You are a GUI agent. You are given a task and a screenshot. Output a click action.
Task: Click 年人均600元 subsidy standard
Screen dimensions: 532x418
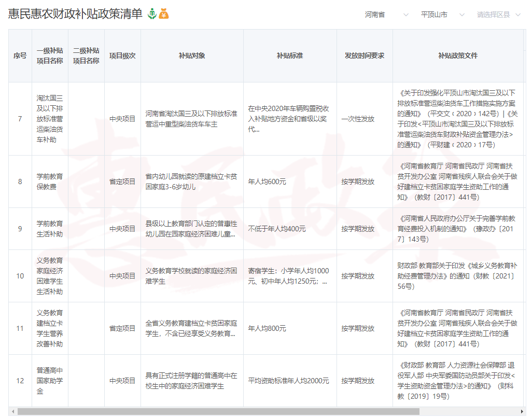coord(267,182)
